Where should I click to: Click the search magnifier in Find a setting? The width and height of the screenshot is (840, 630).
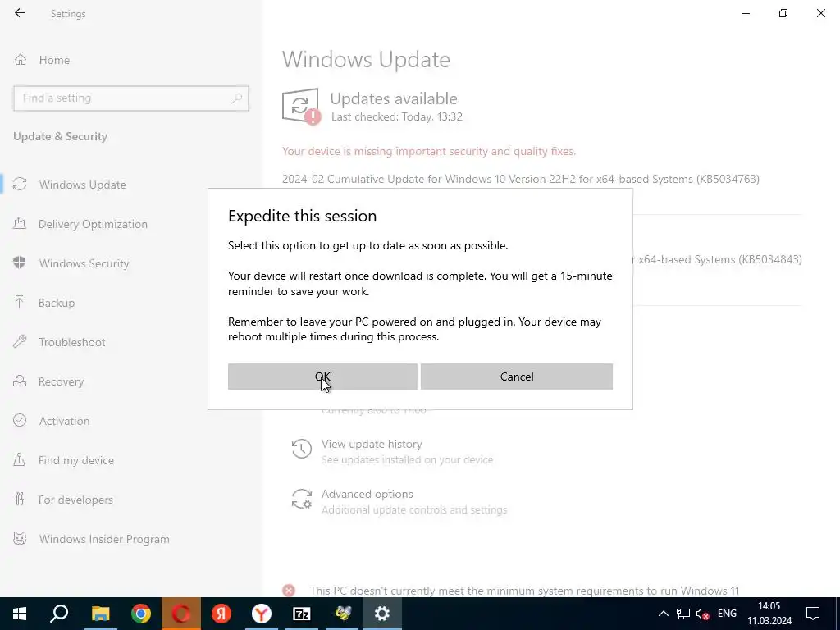pos(237,98)
